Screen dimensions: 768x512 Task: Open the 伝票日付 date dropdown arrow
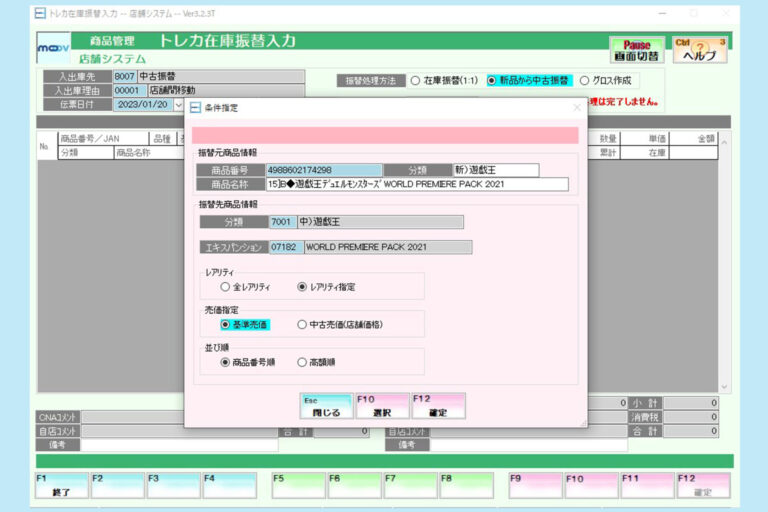pyautogui.click(x=178, y=105)
